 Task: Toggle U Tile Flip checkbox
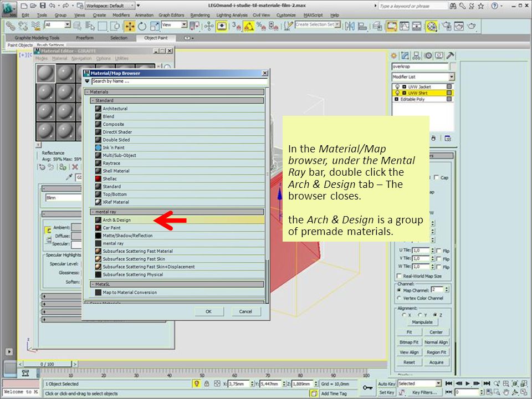(439, 250)
